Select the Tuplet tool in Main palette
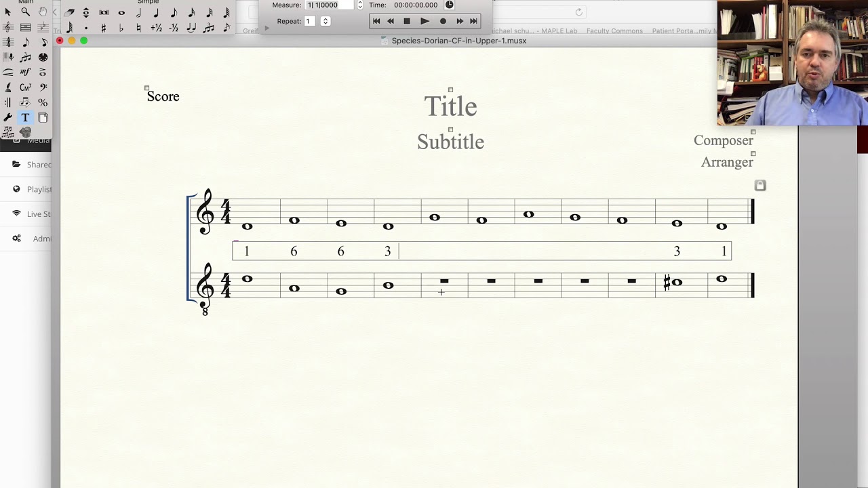Image resolution: width=868 pixels, height=488 pixels. click(26, 58)
